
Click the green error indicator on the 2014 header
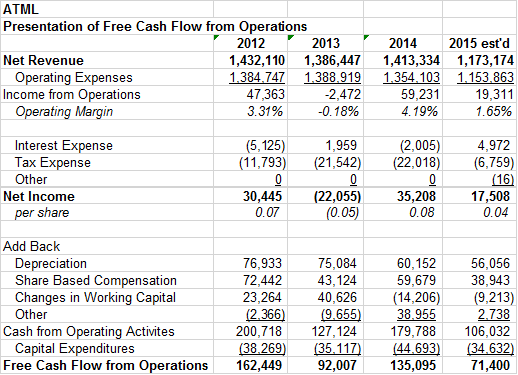(x=366, y=37)
